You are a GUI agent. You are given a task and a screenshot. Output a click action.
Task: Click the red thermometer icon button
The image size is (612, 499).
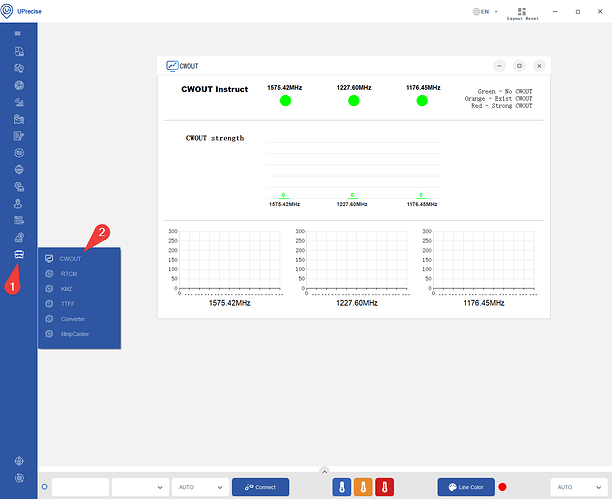(385, 487)
